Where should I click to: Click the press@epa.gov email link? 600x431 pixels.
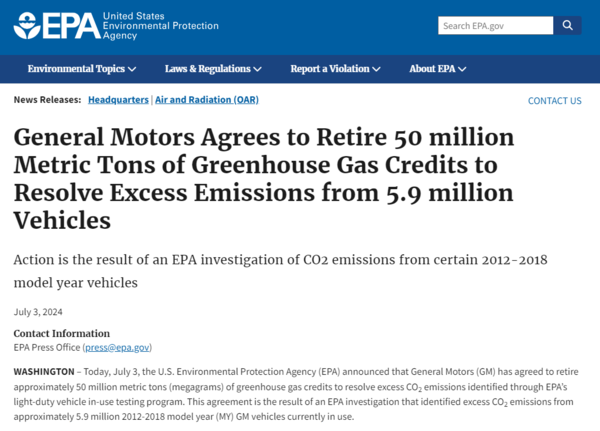pyautogui.click(x=115, y=347)
